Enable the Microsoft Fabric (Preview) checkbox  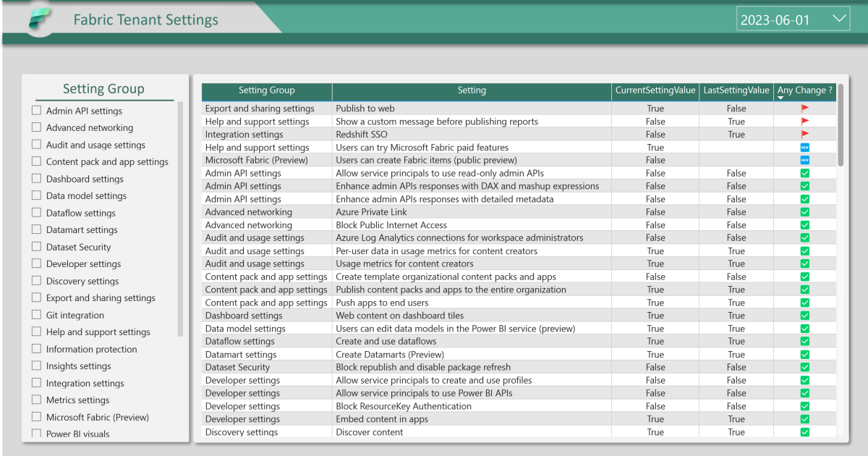tap(36, 417)
